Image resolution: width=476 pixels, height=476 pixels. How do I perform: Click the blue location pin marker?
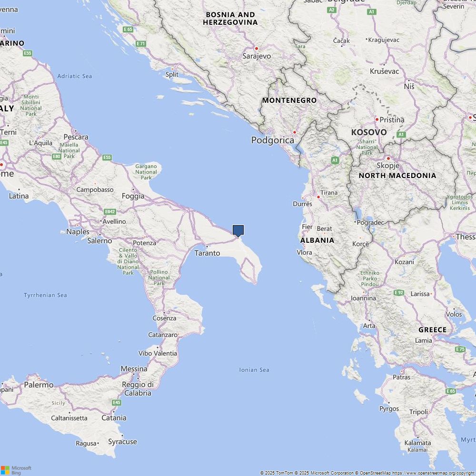(238, 231)
